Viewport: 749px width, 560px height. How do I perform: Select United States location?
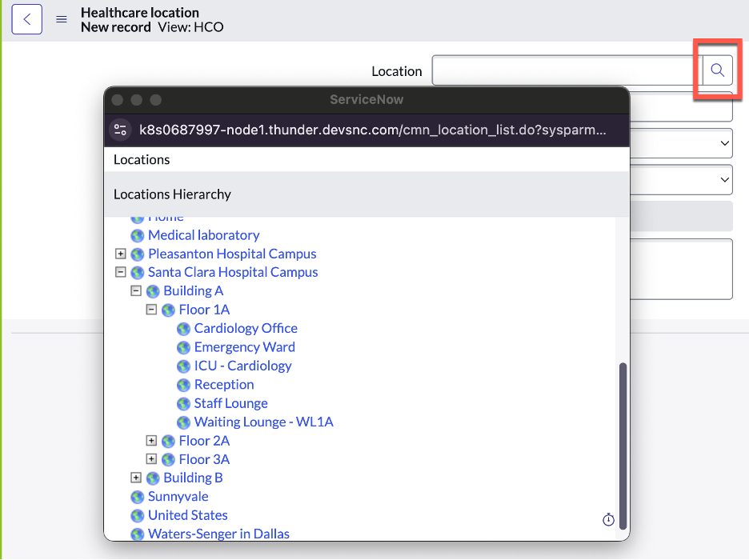pyautogui.click(x=188, y=515)
